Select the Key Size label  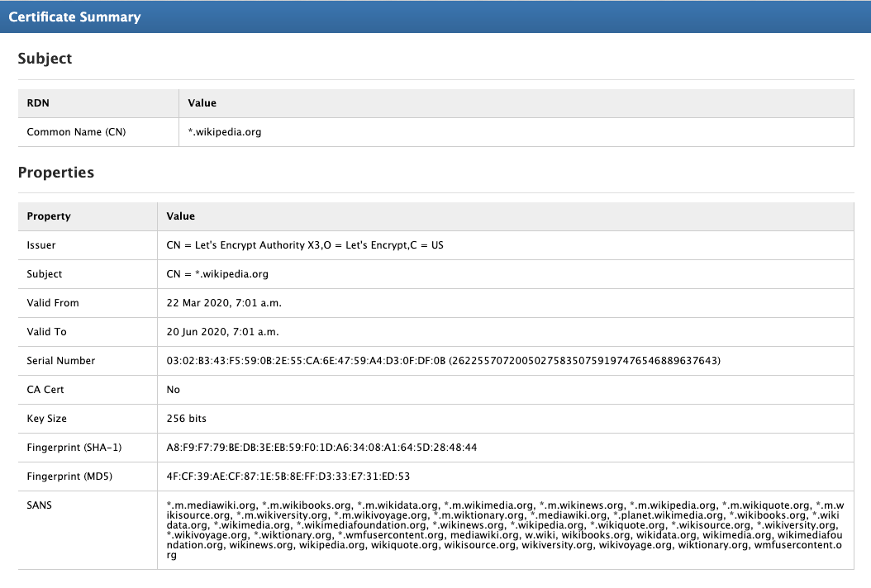pyautogui.click(x=46, y=418)
